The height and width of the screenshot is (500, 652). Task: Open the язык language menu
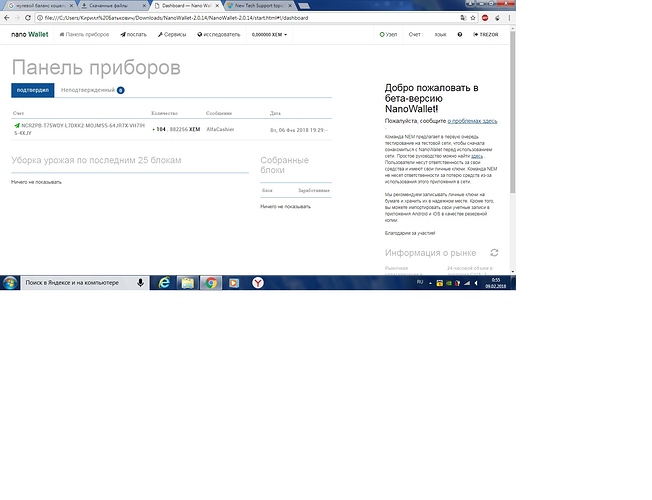440,35
